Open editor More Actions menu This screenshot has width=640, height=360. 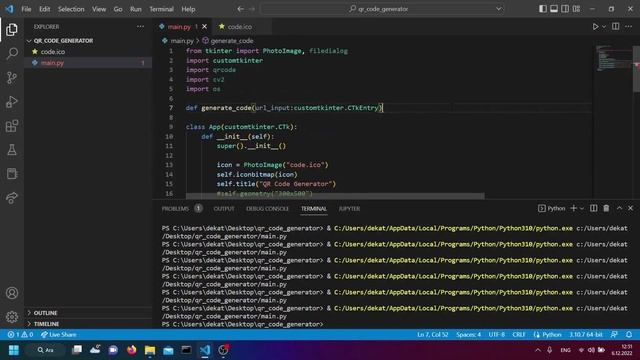click(x=629, y=27)
